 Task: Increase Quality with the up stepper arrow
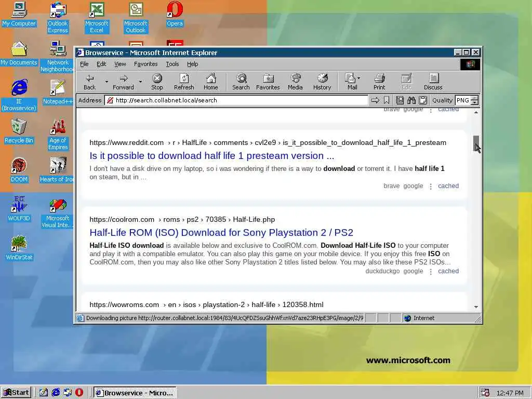click(475, 98)
